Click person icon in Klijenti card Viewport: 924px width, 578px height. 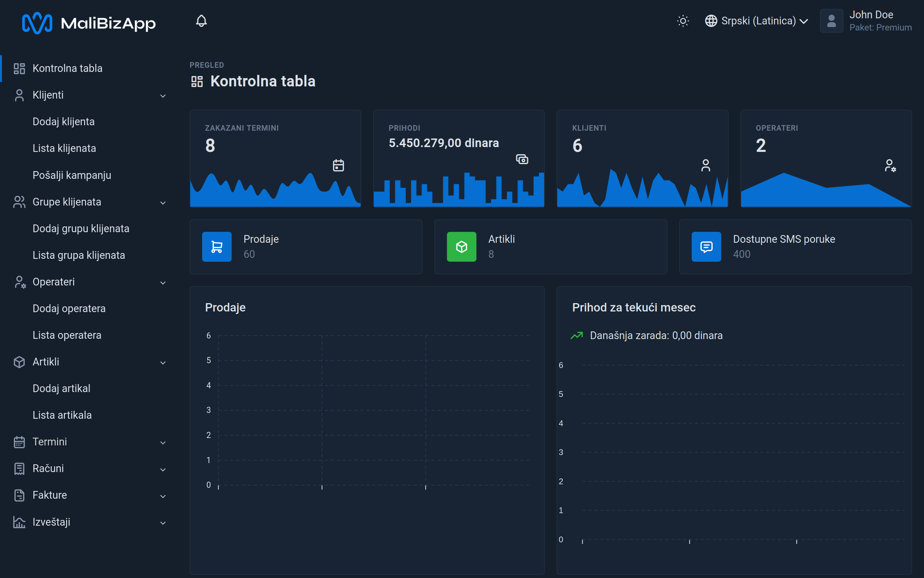706,165
